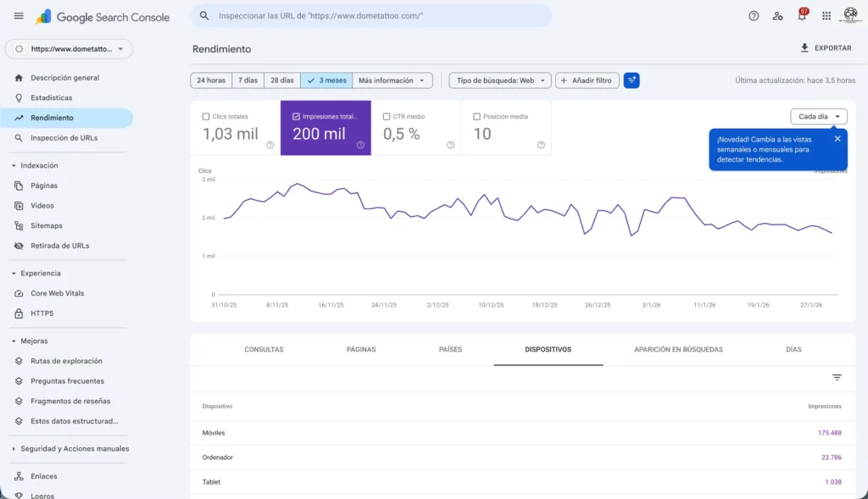Toggle the Posición media checkbox
The height and width of the screenshot is (499, 868).
point(476,116)
